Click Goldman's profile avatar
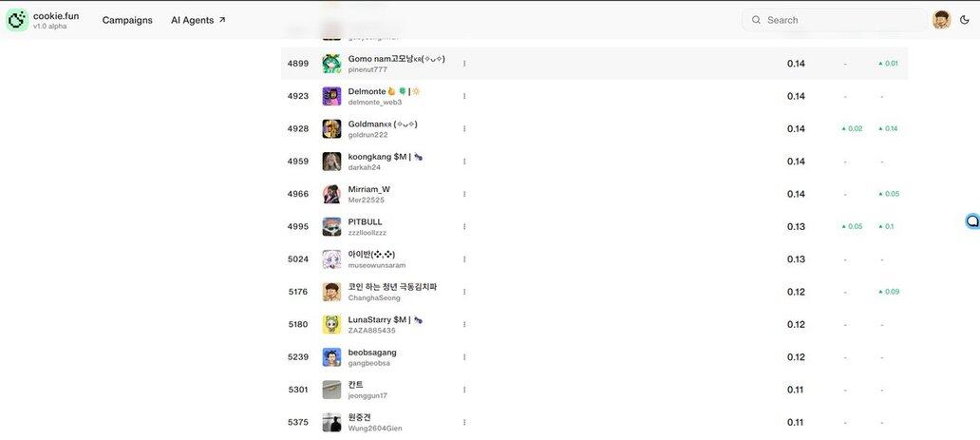This screenshot has width=980, height=440. click(x=331, y=129)
